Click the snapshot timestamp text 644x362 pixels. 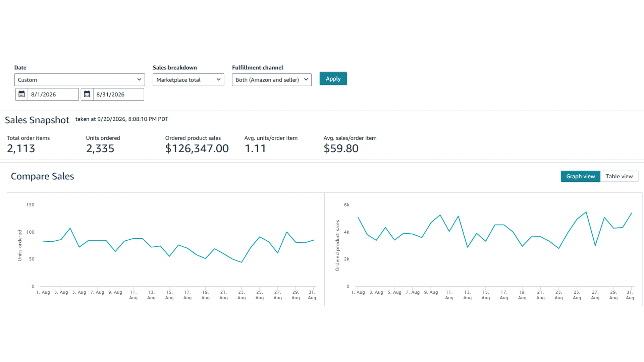[x=122, y=119]
